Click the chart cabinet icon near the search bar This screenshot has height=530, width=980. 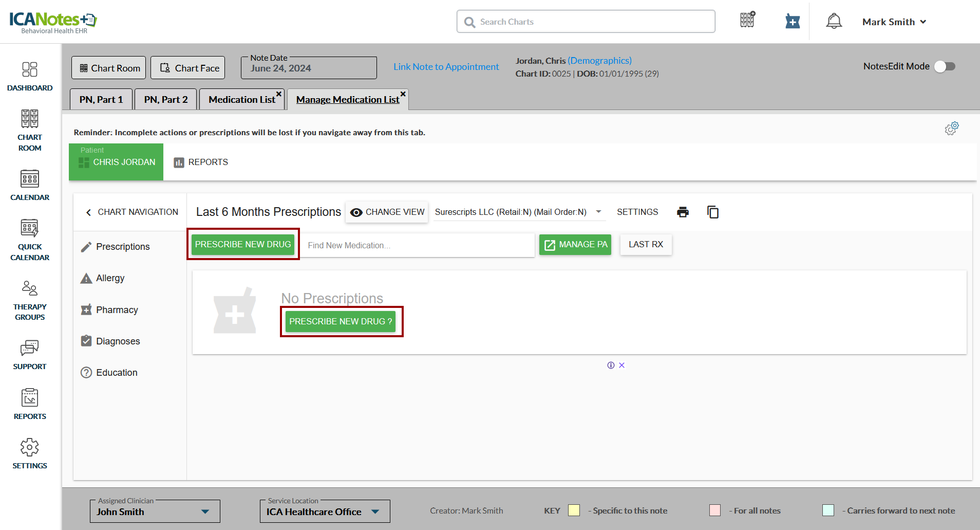point(747,20)
